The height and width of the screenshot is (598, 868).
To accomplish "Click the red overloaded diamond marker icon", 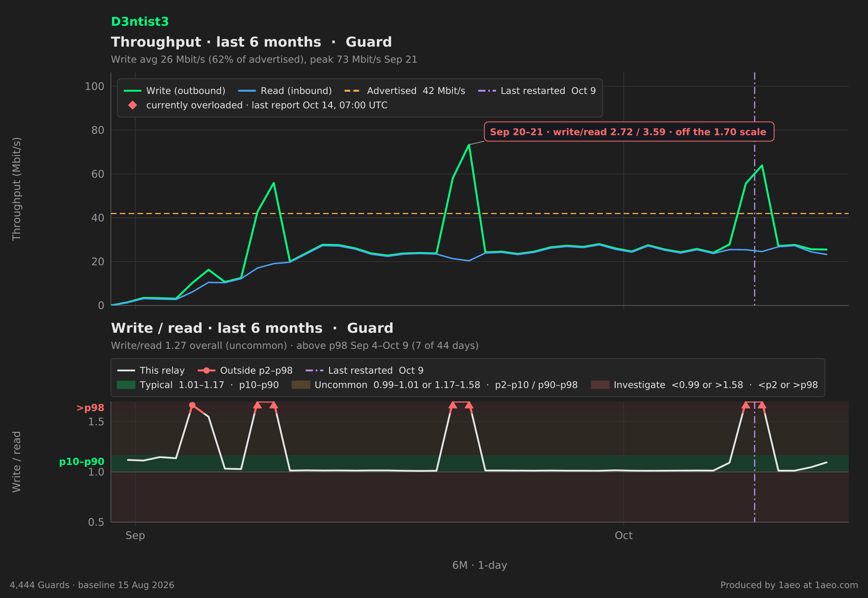I will tap(133, 105).
